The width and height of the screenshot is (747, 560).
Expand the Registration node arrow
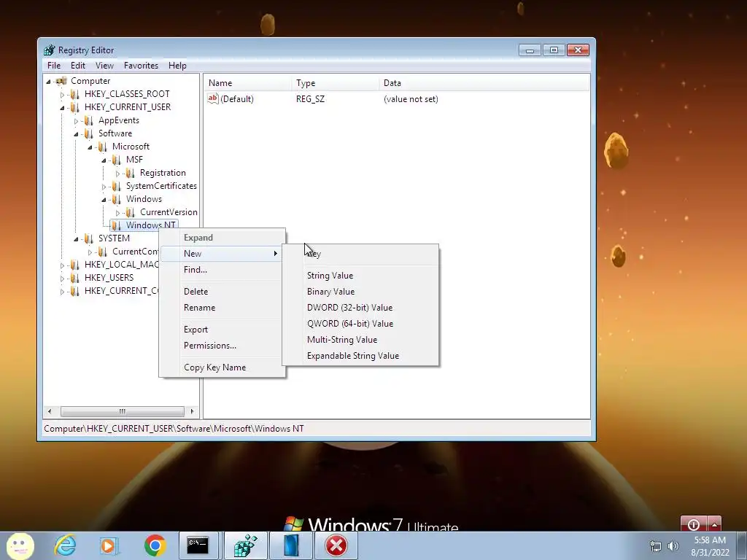pos(117,174)
